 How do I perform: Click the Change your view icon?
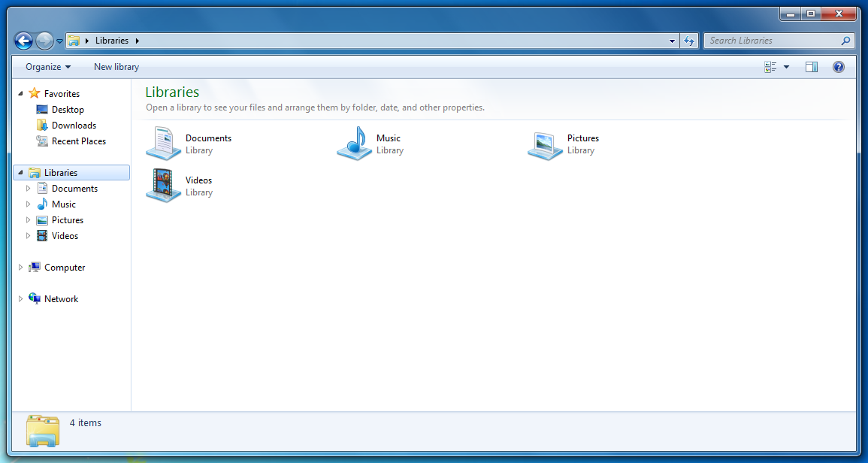pos(770,67)
